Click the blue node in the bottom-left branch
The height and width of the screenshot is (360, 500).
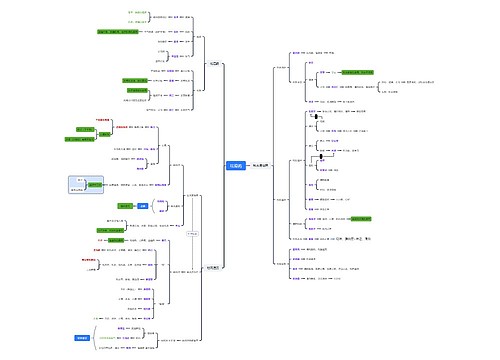coord(82,338)
